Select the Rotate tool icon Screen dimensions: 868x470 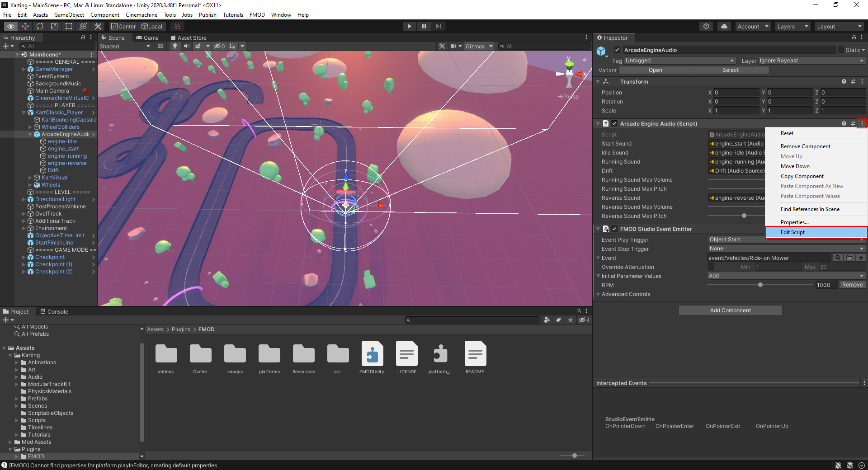point(40,26)
